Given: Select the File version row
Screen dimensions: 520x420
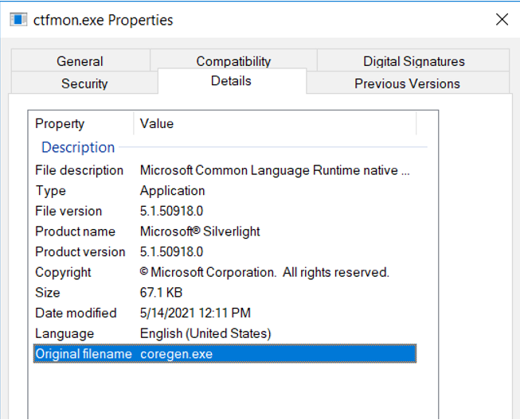Looking at the screenshot, I should 68,212.
